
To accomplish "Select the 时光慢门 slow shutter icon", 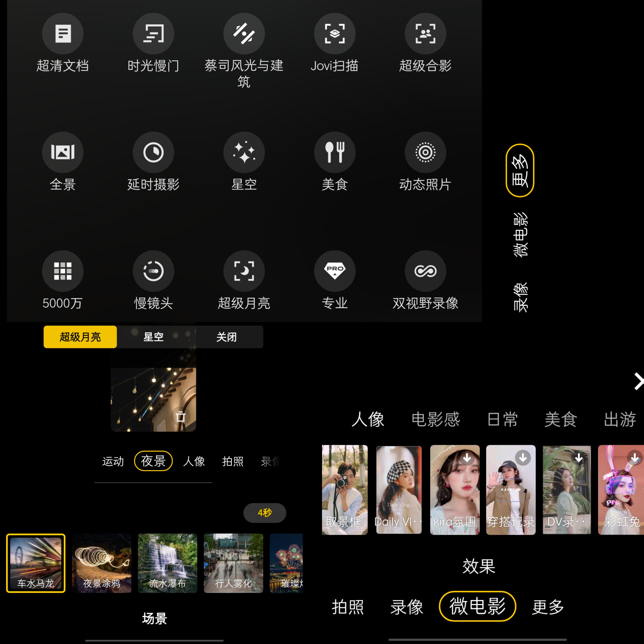I will pos(153,34).
